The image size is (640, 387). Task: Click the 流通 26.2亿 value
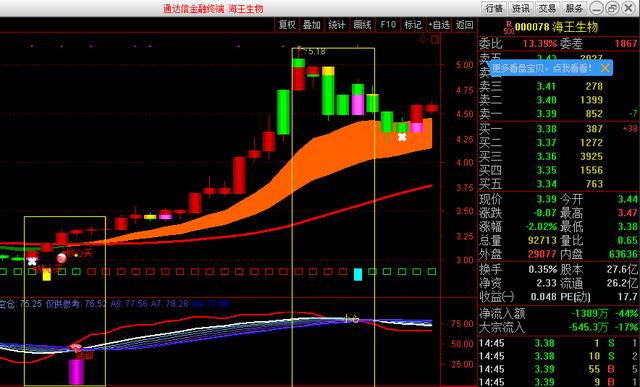[623, 283]
